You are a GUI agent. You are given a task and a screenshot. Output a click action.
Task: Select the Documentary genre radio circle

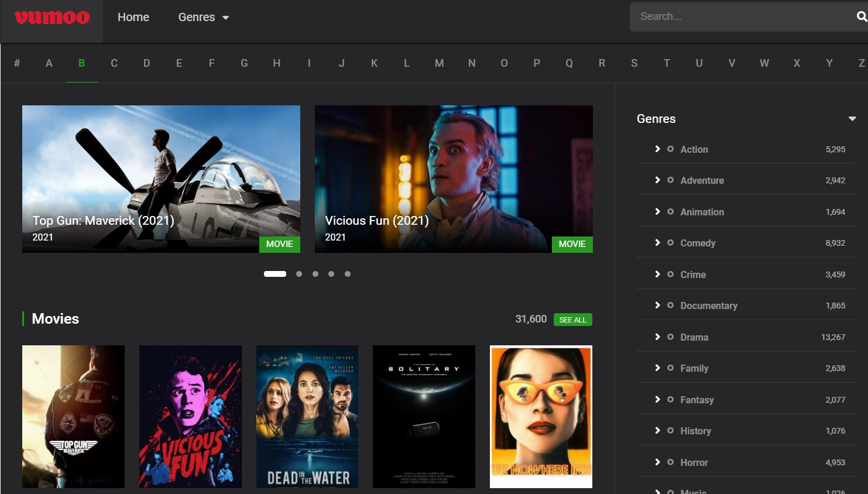coord(670,305)
